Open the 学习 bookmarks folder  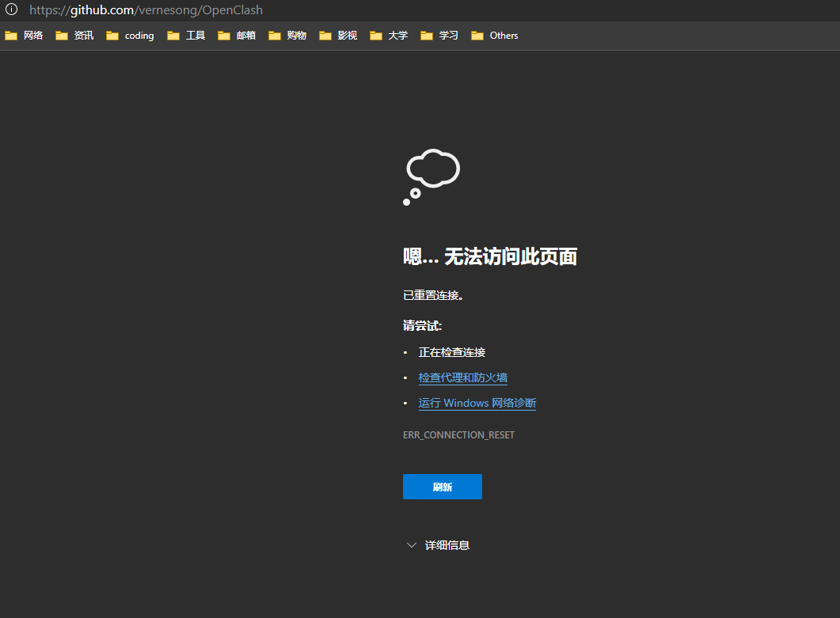point(448,35)
